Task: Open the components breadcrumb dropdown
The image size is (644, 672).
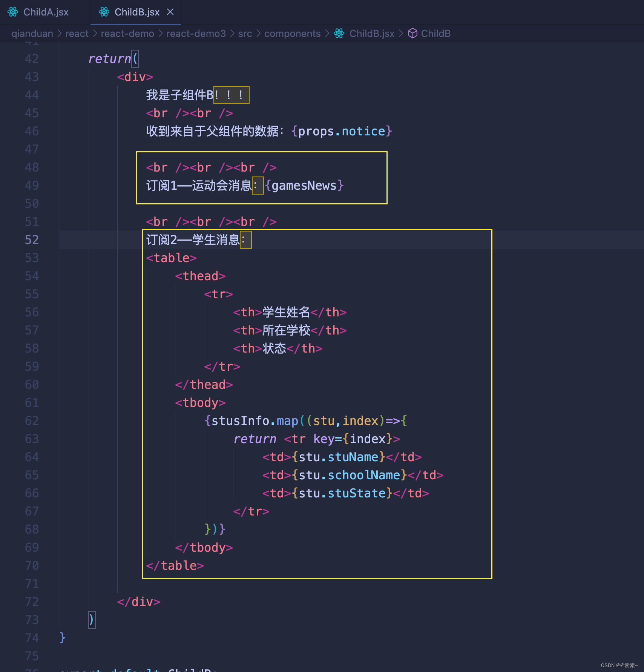Action: click(292, 34)
